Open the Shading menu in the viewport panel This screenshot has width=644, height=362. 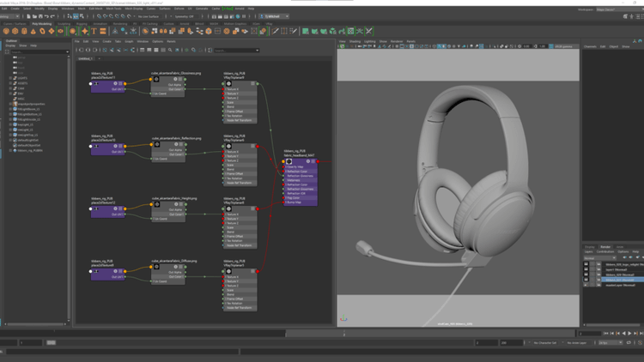click(355, 41)
